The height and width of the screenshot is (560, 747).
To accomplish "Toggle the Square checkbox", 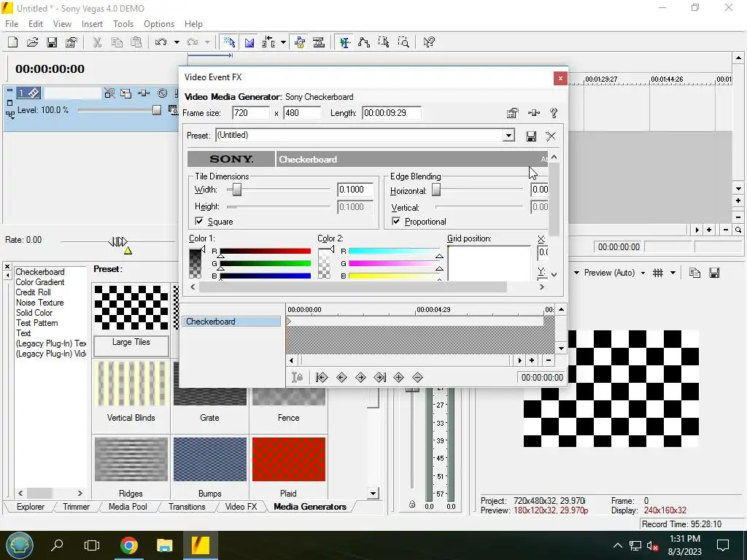I will [199, 222].
